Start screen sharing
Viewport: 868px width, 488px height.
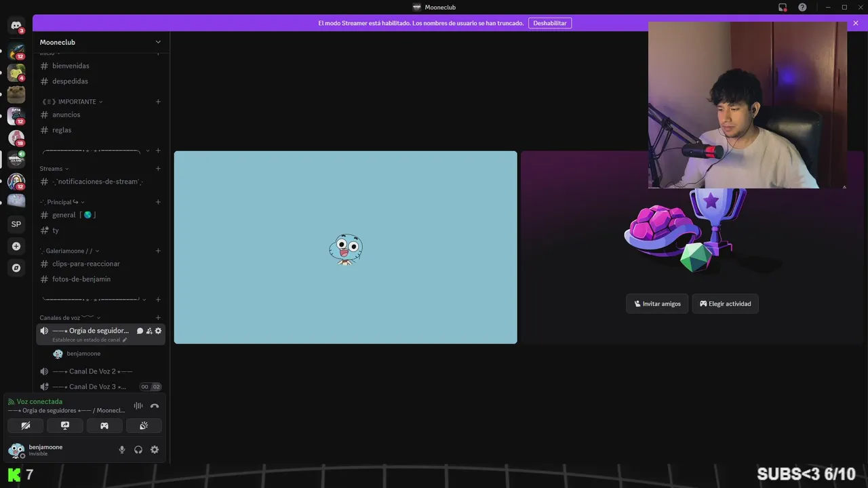pyautogui.click(x=65, y=426)
